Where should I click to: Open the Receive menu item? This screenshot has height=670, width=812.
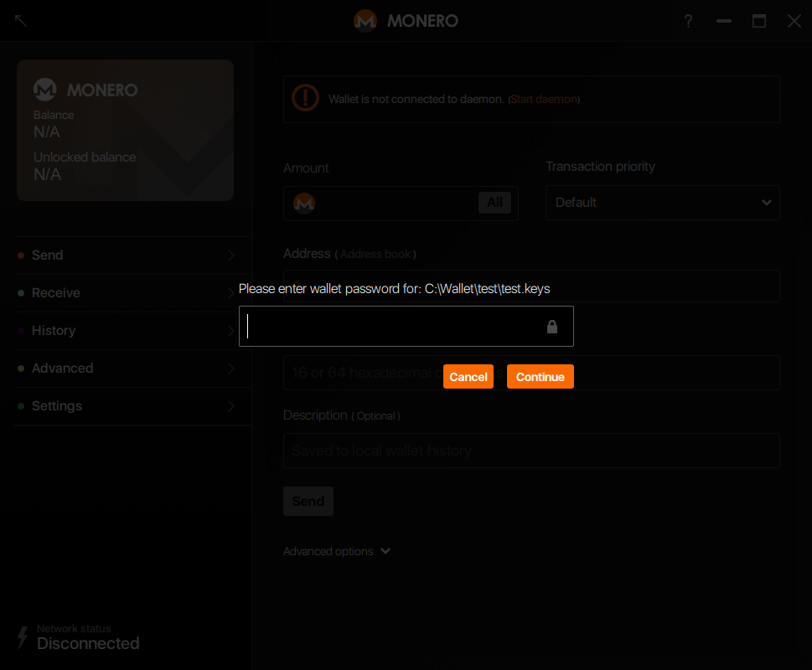56,293
